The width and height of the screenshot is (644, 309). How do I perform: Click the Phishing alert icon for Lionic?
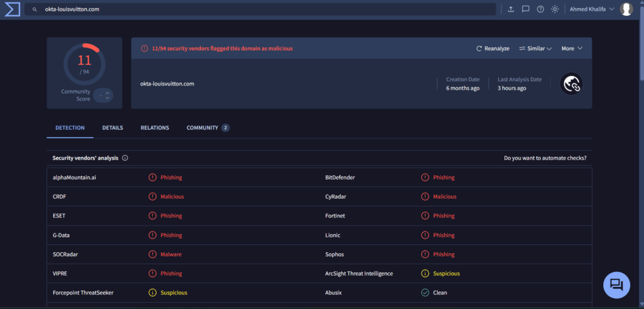(x=425, y=235)
